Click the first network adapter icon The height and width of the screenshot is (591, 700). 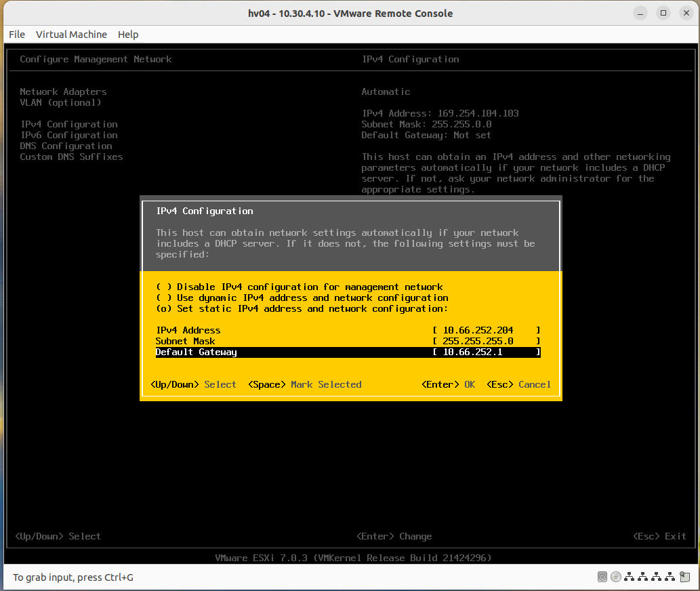point(630,577)
